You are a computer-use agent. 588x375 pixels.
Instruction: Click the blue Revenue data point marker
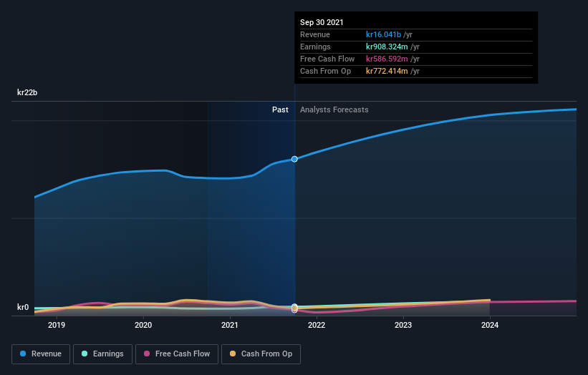294,159
